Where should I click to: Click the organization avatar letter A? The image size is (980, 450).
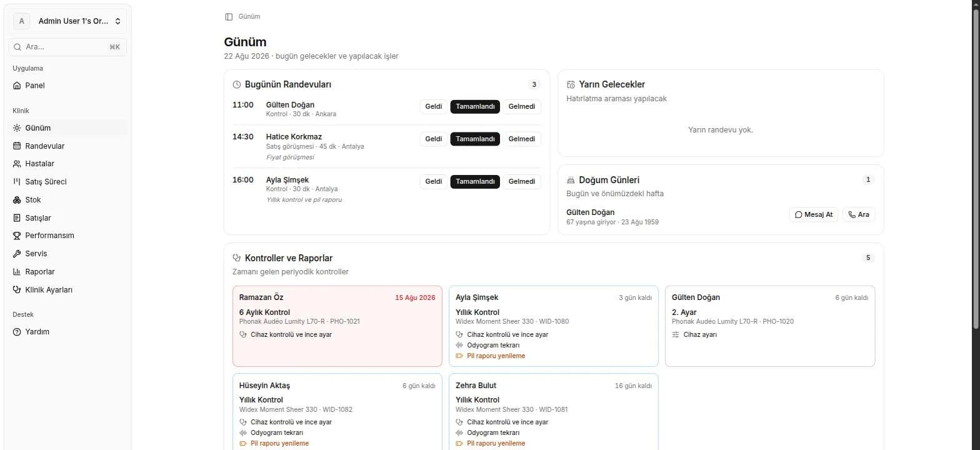click(22, 21)
